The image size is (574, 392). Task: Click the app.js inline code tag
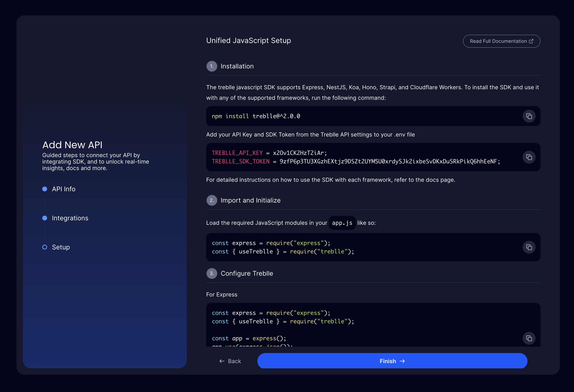pos(342,223)
